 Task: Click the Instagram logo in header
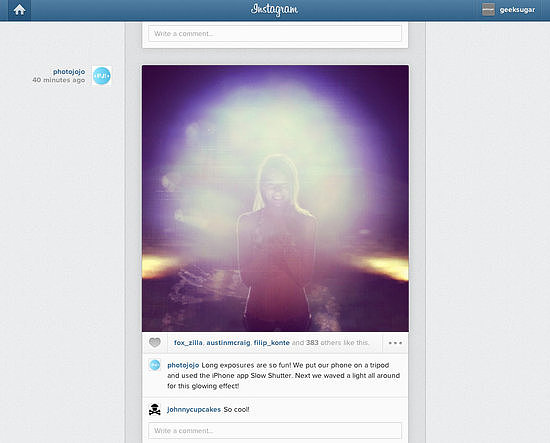pyautogui.click(x=274, y=10)
